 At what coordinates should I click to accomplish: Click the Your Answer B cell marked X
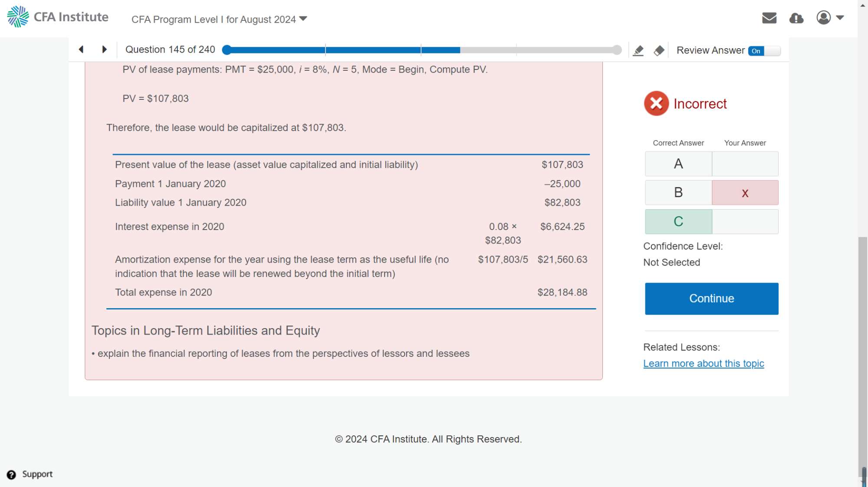tap(745, 193)
